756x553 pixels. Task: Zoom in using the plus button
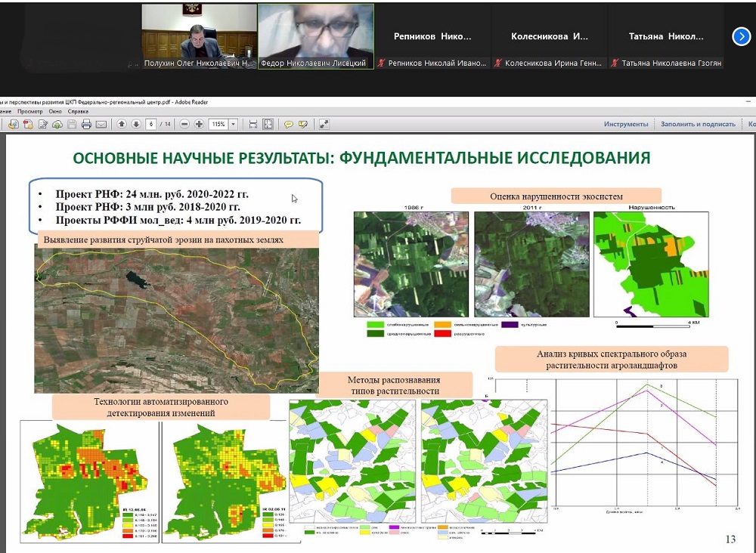199,124
